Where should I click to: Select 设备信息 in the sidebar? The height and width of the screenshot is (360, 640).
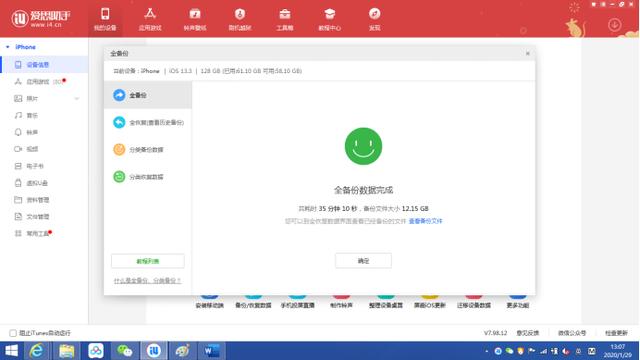tap(44, 64)
